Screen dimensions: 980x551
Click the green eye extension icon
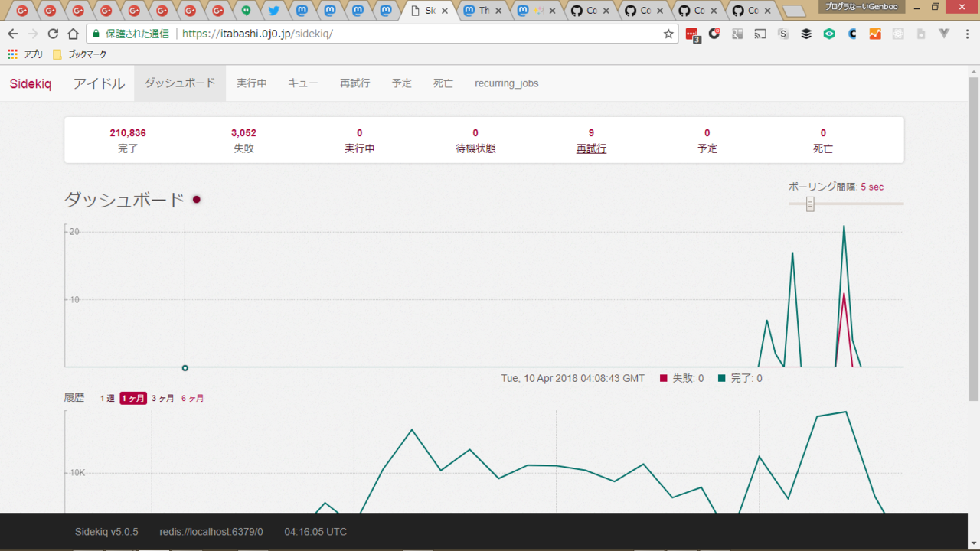829,34
